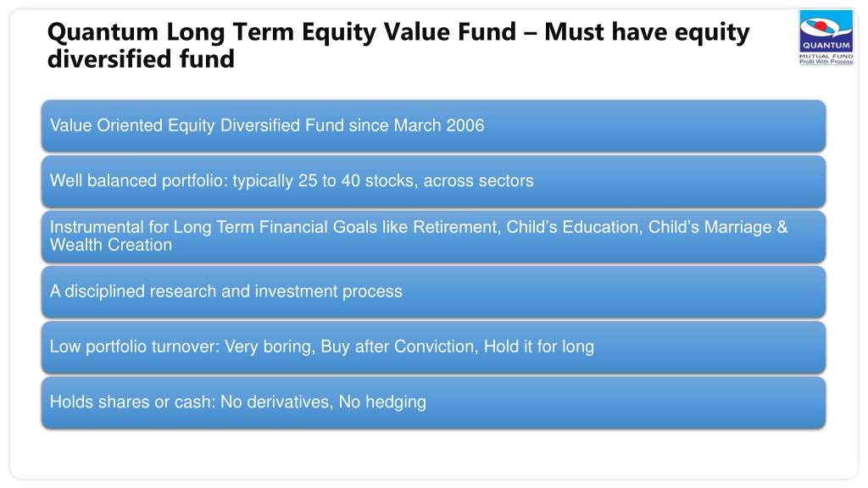Click the 'Hold it for long' text

pyautogui.click(x=538, y=347)
